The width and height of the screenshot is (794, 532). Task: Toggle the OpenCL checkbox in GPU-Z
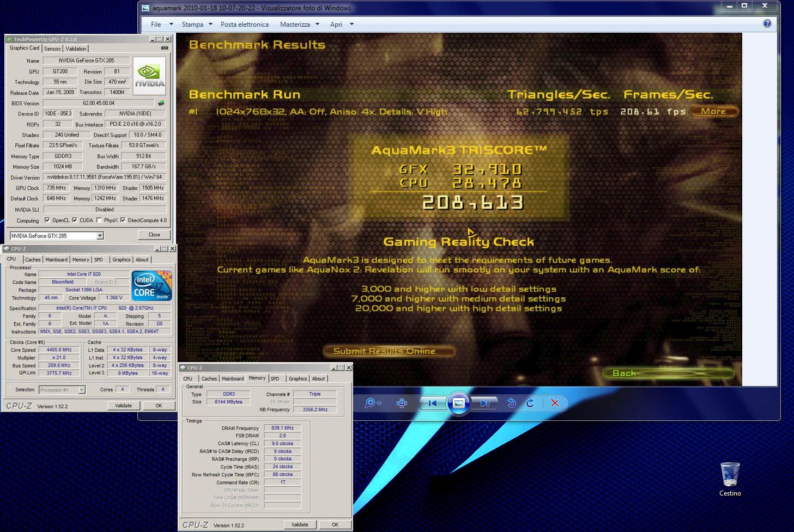point(47,221)
